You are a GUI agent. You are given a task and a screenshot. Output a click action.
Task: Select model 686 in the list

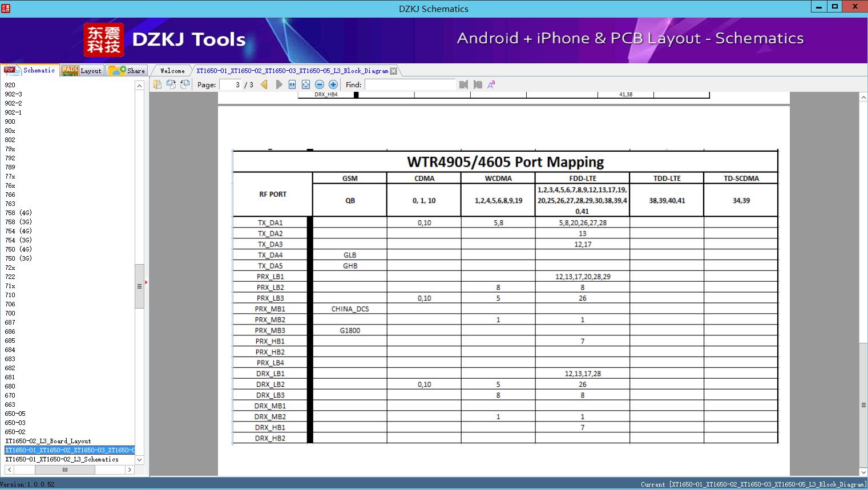click(10, 331)
